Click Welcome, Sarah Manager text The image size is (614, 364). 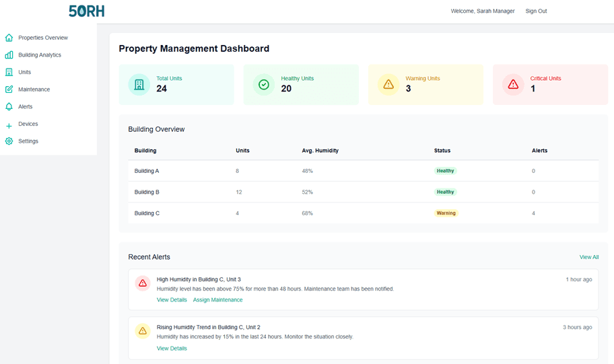483,11
